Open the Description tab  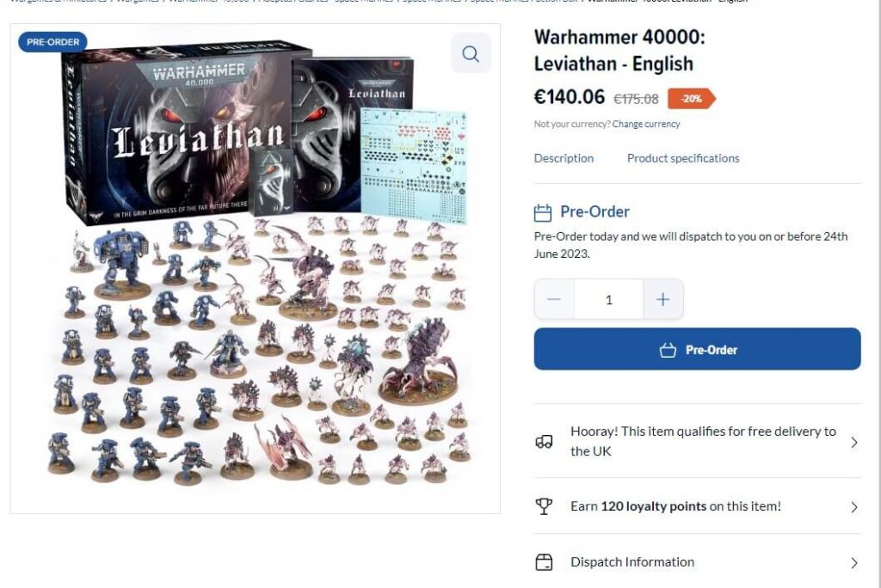pos(564,158)
